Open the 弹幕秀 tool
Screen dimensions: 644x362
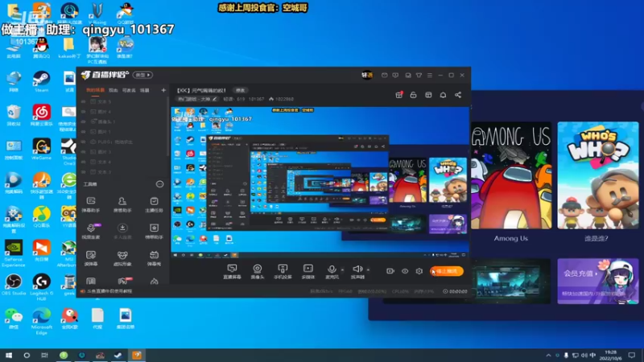(x=154, y=258)
